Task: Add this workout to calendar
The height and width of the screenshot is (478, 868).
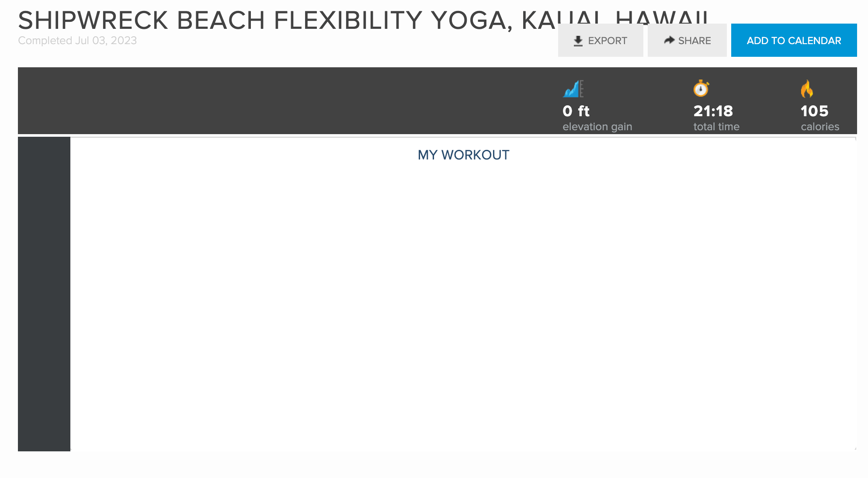Action: 794,40
